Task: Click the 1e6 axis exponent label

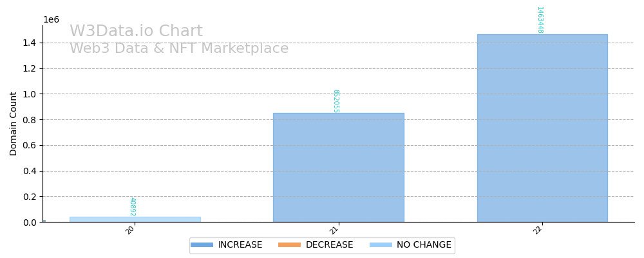Action: click(51, 20)
